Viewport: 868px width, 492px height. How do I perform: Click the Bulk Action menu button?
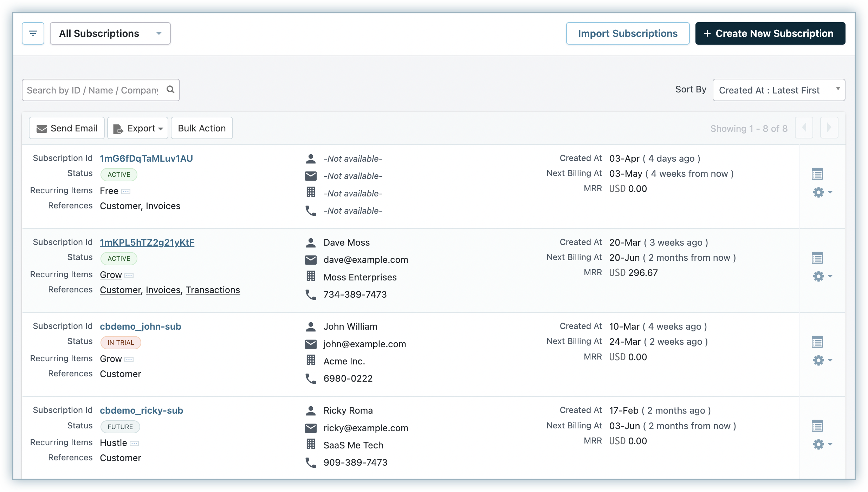click(x=201, y=128)
